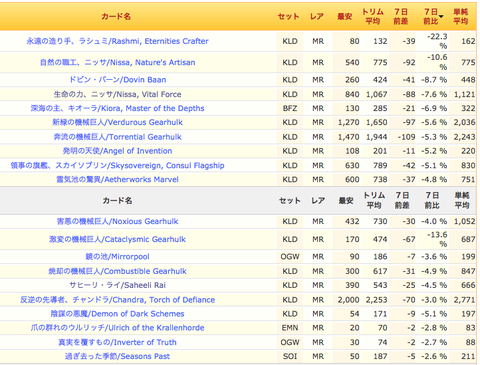Click OGW set cell in Inverter of Truth row

[x=290, y=342]
